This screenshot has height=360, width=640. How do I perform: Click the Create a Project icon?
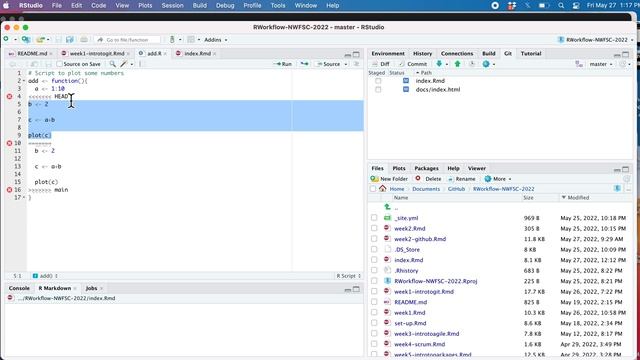click(x=26, y=40)
